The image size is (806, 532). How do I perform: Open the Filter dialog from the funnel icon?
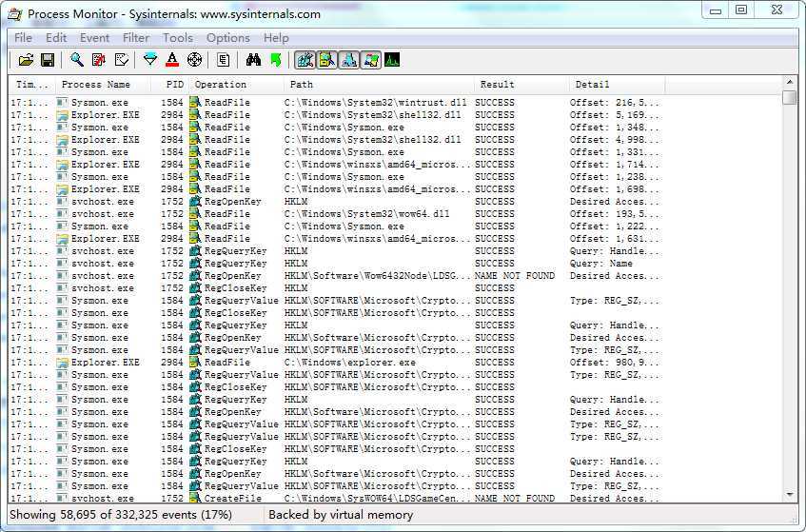[x=150, y=60]
